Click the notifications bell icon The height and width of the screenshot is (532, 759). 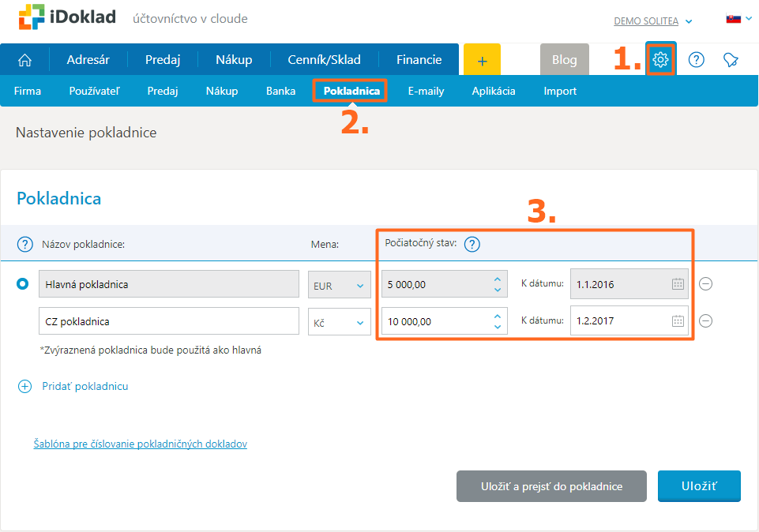731,60
